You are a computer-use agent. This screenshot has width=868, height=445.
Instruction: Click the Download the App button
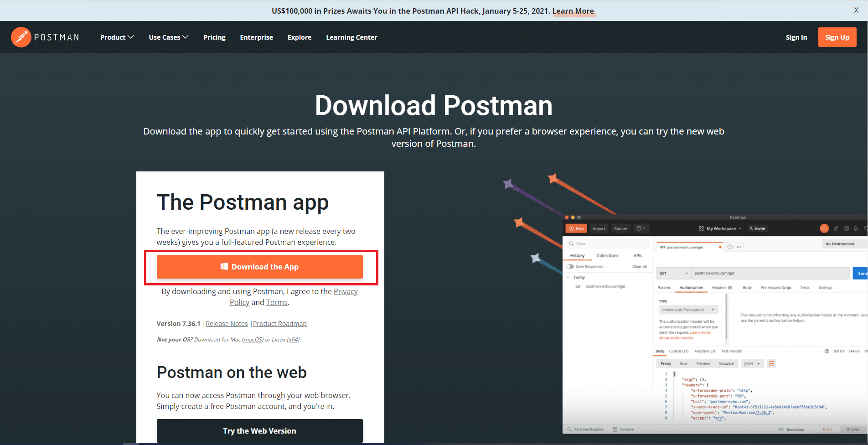pyautogui.click(x=260, y=267)
